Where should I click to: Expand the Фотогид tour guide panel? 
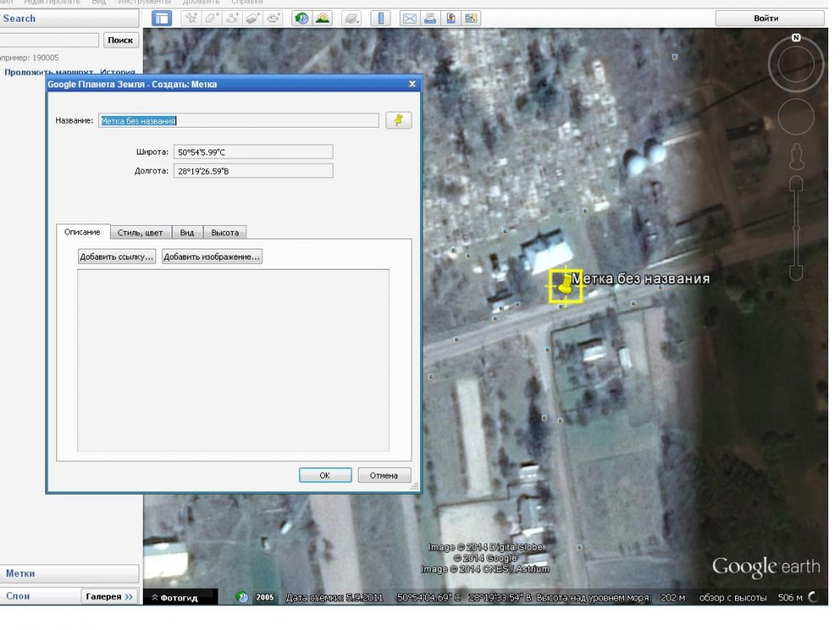[175, 597]
